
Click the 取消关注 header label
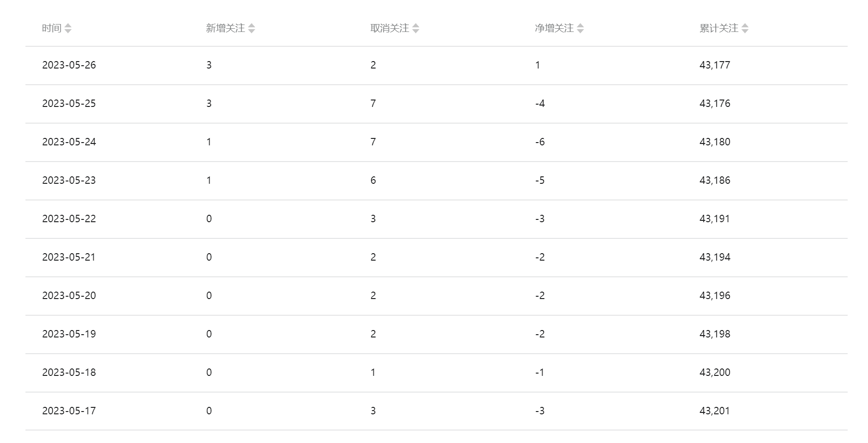pyautogui.click(x=390, y=28)
